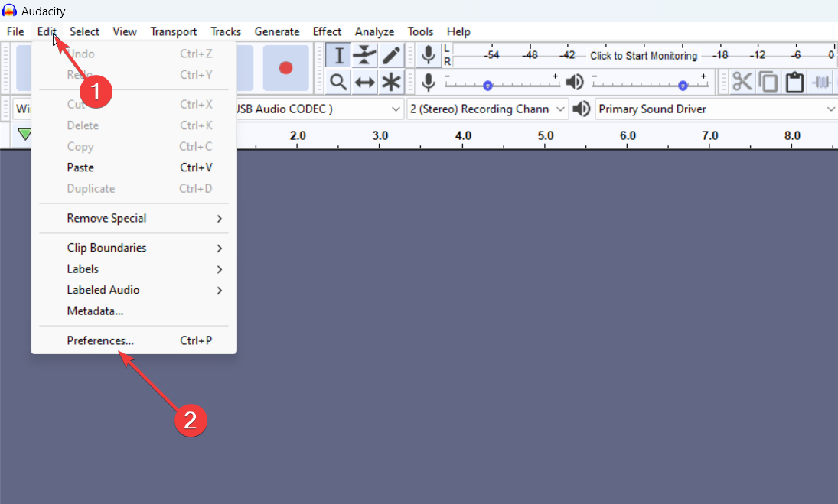Open the File menu

[x=15, y=31]
